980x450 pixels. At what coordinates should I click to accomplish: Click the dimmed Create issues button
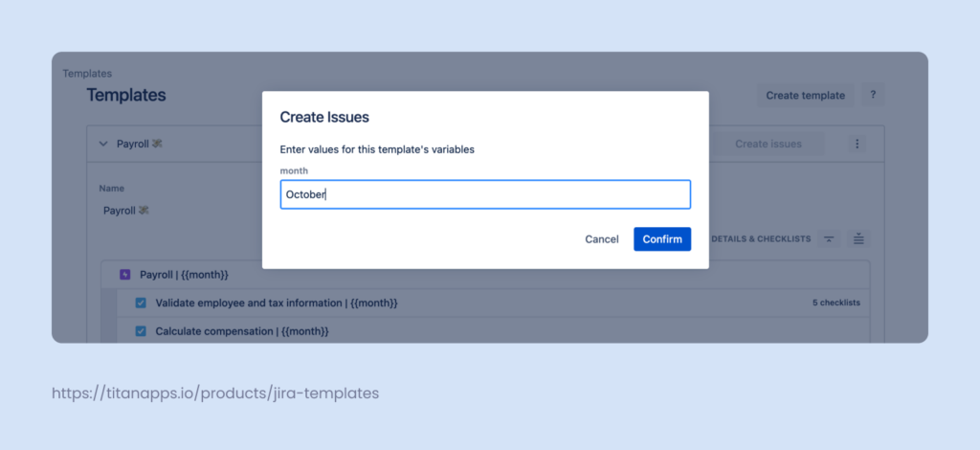(768, 144)
